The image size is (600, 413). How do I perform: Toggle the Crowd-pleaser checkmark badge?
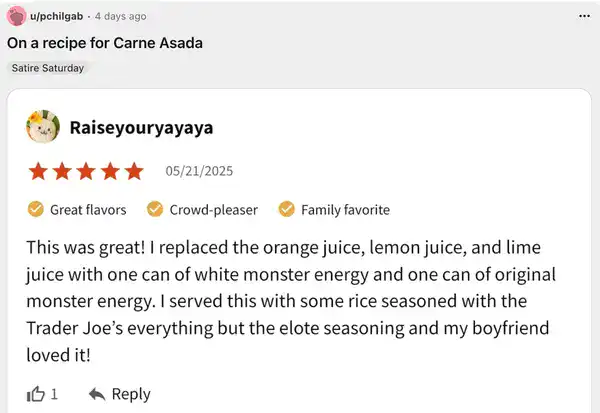click(155, 210)
